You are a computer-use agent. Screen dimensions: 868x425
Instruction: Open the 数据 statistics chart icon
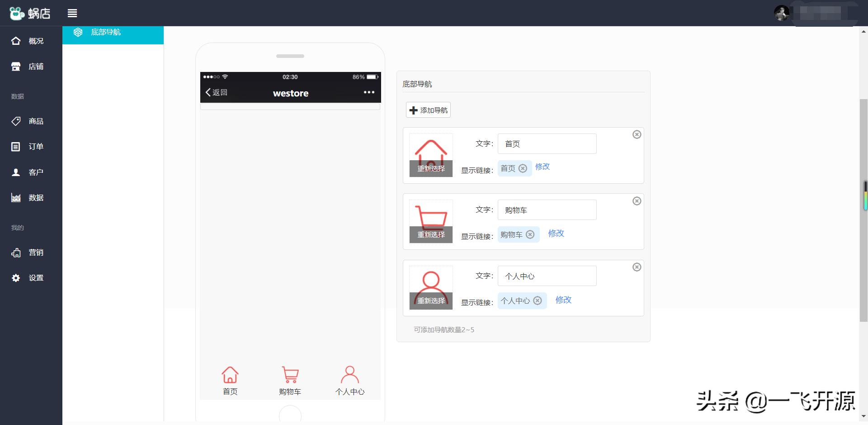[16, 197]
